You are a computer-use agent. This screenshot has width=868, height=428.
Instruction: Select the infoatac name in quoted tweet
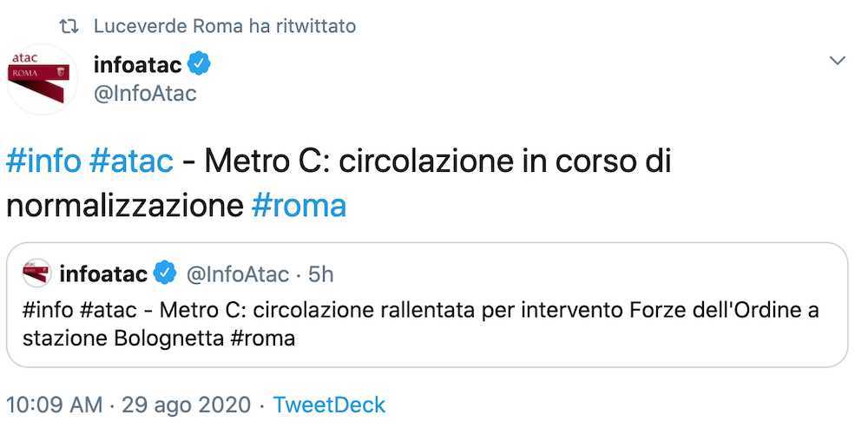click(103, 274)
